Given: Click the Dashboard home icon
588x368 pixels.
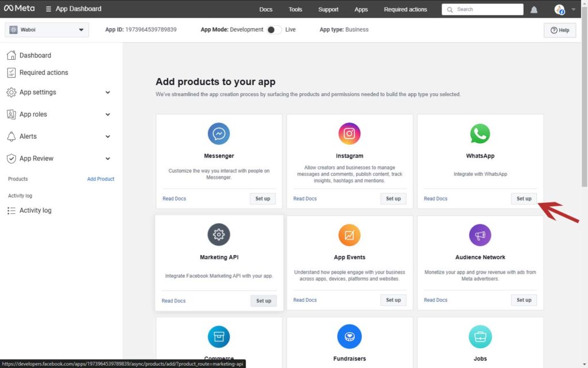Looking at the screenshot, I should 11,55.
